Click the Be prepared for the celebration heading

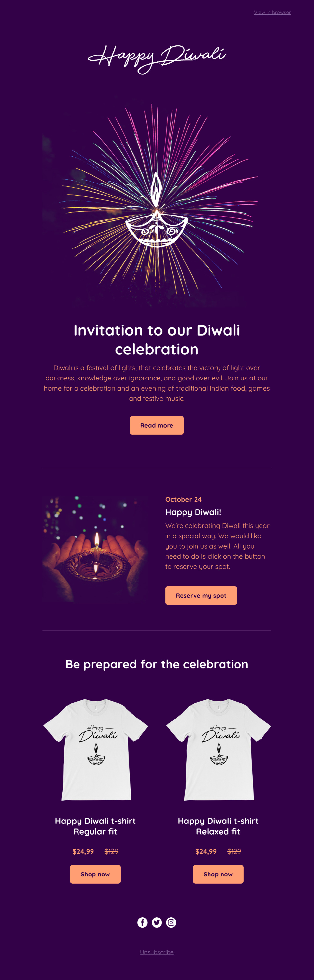157,664
